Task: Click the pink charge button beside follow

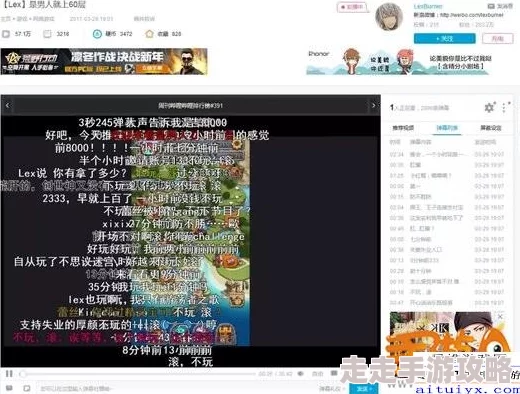Action: pyautogui.click(x=498, y=39)
